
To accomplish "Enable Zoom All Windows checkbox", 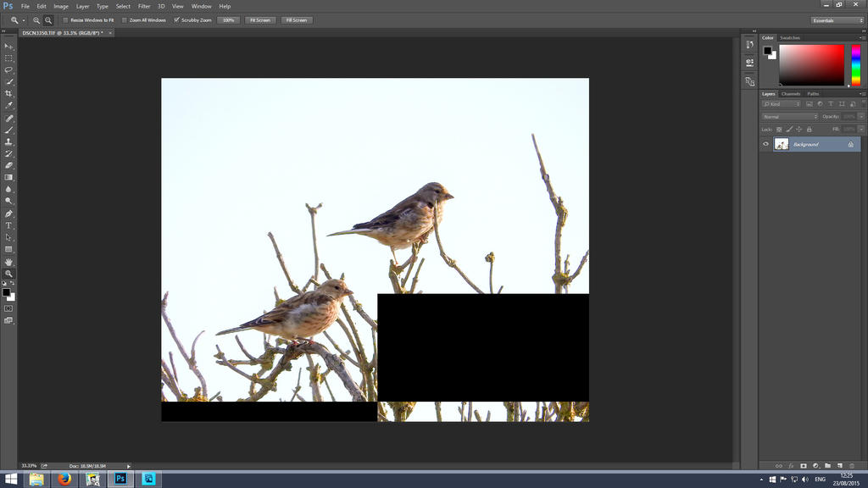I will [x=125, y=19].
